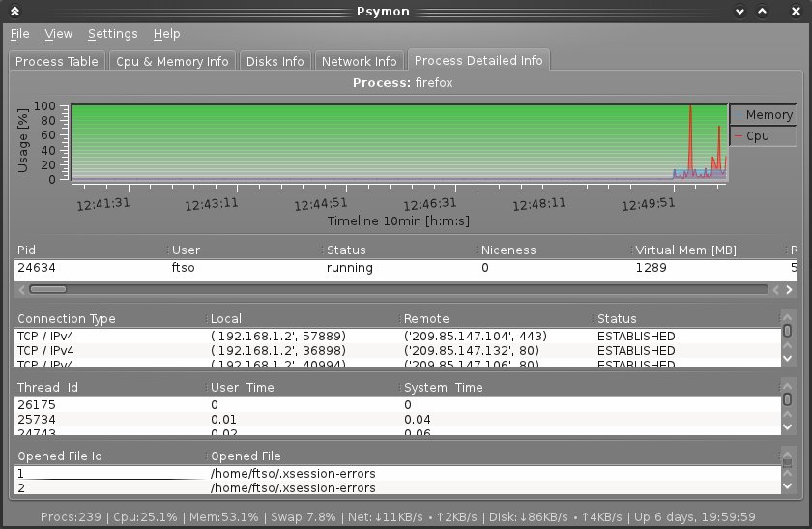812x529 pixels.
Task: Click the rightmost arrow of process info scrollbar
Action: pos(789,289)
